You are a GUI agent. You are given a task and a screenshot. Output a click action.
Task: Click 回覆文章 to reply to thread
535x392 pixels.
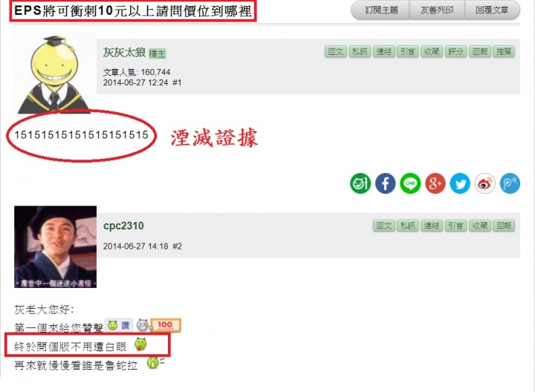point(493,10)
